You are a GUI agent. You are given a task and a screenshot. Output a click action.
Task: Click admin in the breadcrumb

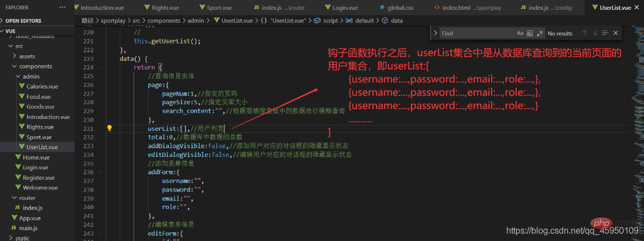click(196, 21)
